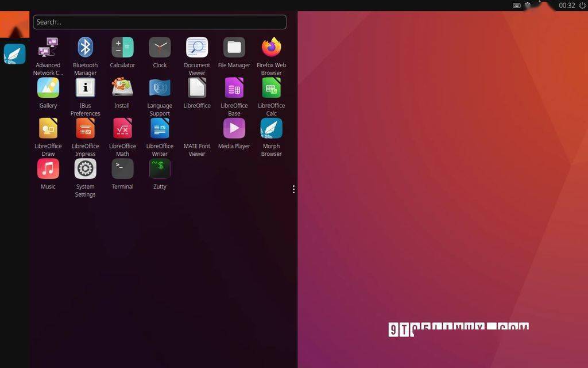Open LibreOffice Base
This screenshot has width=588, height=368.
[x=234, y=88]
